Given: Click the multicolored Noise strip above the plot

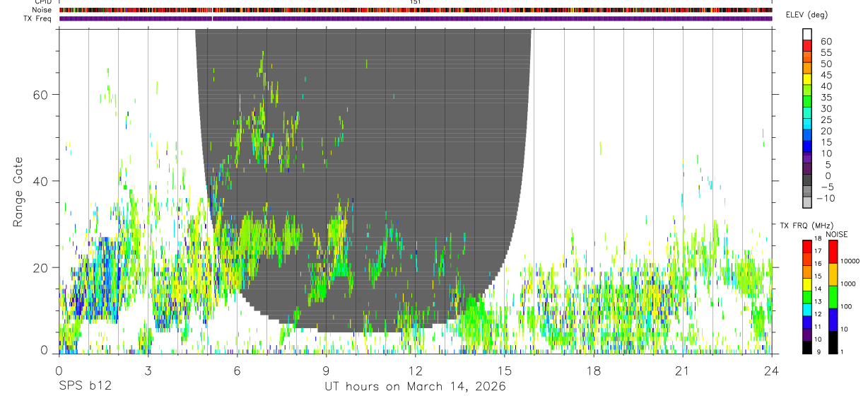Looking at the screenshot, I should tap(416, 10).
